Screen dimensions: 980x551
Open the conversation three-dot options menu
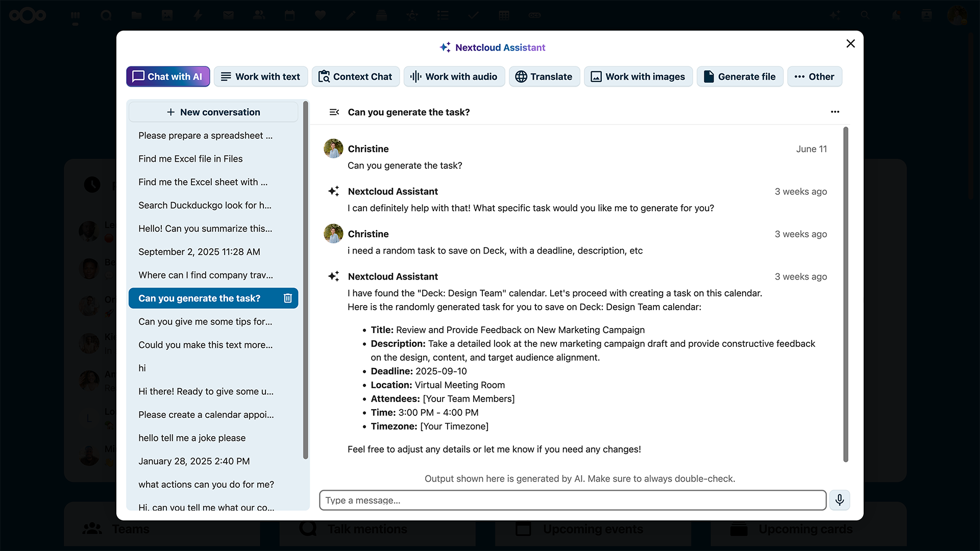(x=835, y=112)
